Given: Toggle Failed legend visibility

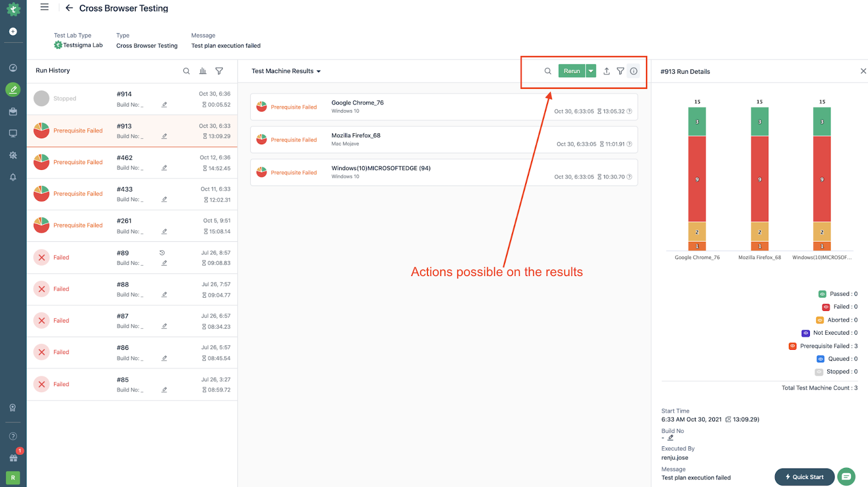Looking at the screenshot, I should (x=826, y=307).
